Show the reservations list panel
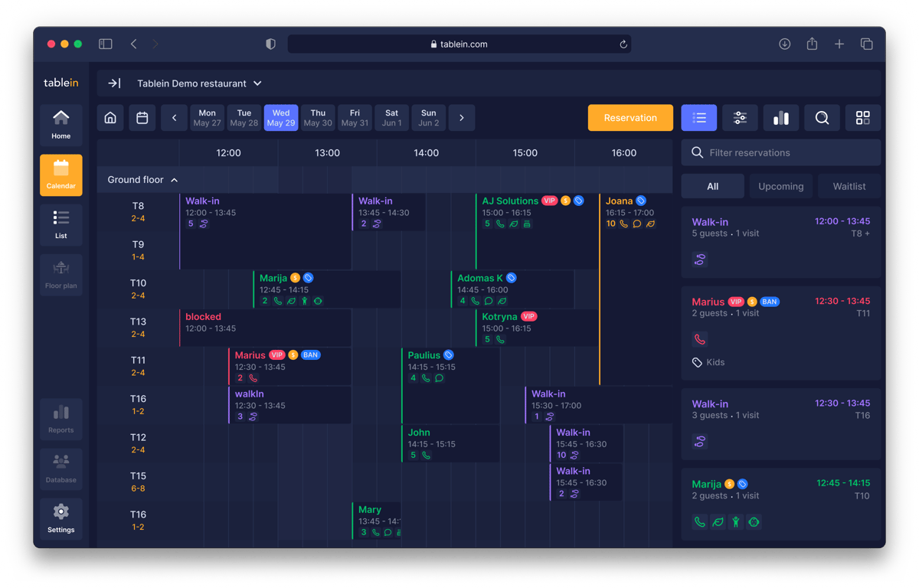This screenshot has height=588, width=919. click(699, 118)
